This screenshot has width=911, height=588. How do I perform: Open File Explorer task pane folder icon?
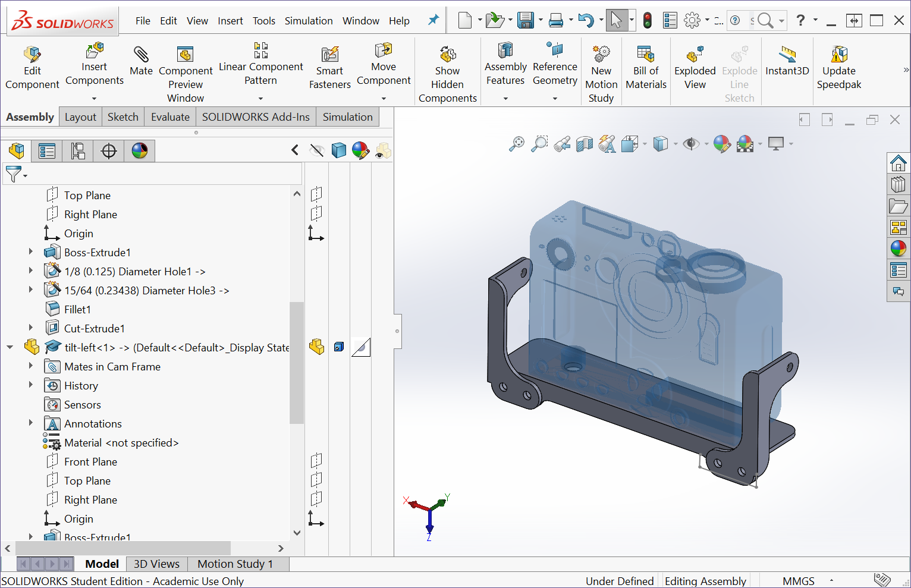pyautogui.click(x=898, y=206)
